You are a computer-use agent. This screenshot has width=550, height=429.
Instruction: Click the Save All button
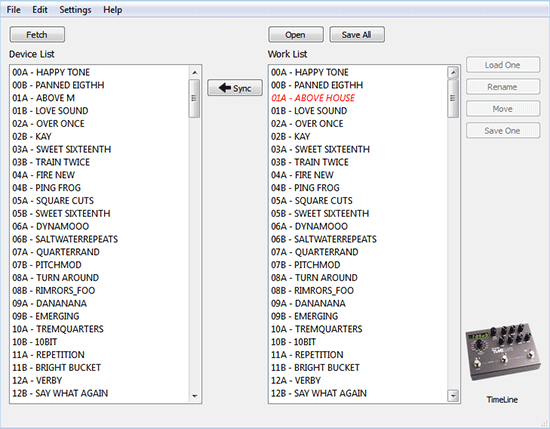(x=357, y=34)
